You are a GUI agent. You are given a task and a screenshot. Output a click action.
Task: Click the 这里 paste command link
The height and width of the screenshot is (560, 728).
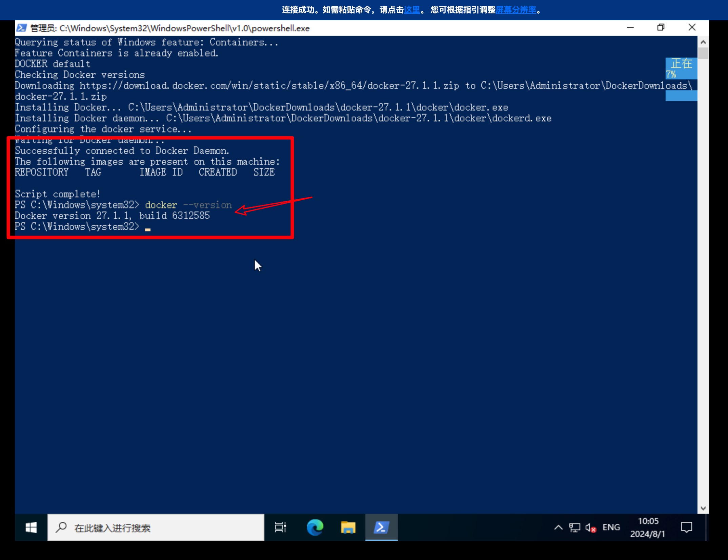[412, 10]
